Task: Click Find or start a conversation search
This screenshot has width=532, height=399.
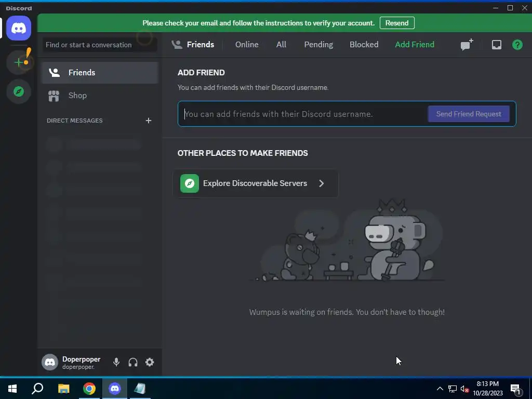Action: pyautogui.click(x=100, y=45)
